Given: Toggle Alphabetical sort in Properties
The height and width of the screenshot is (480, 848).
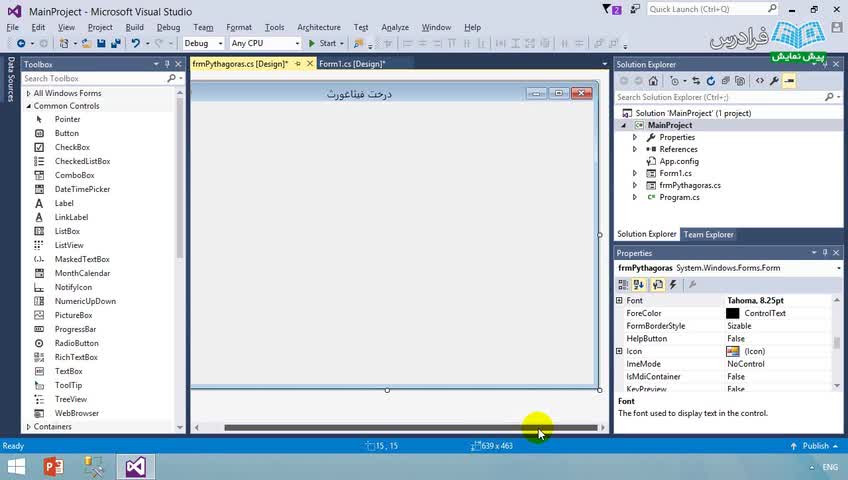Looking at the screenshot, I should tap(639, 284).
